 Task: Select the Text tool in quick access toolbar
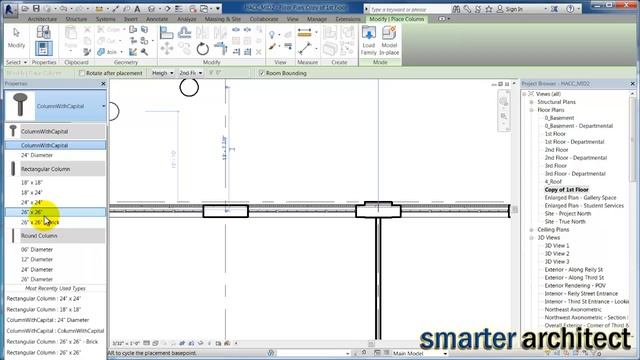click(137, 9)
